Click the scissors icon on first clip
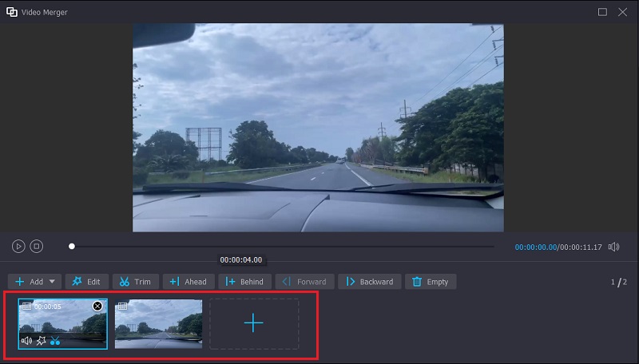Screen dimensions: 639x364 point(55,341)
